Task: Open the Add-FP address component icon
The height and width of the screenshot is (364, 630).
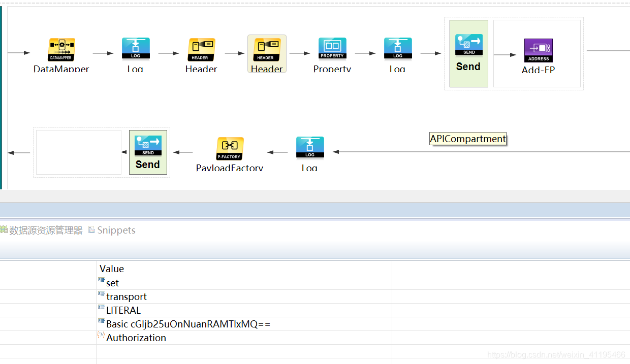Action: tap(538, 51)
